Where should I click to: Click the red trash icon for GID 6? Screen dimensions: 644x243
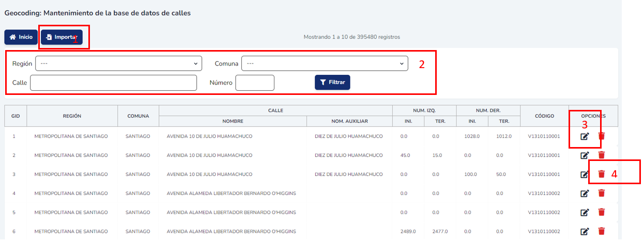coord(601,231)
